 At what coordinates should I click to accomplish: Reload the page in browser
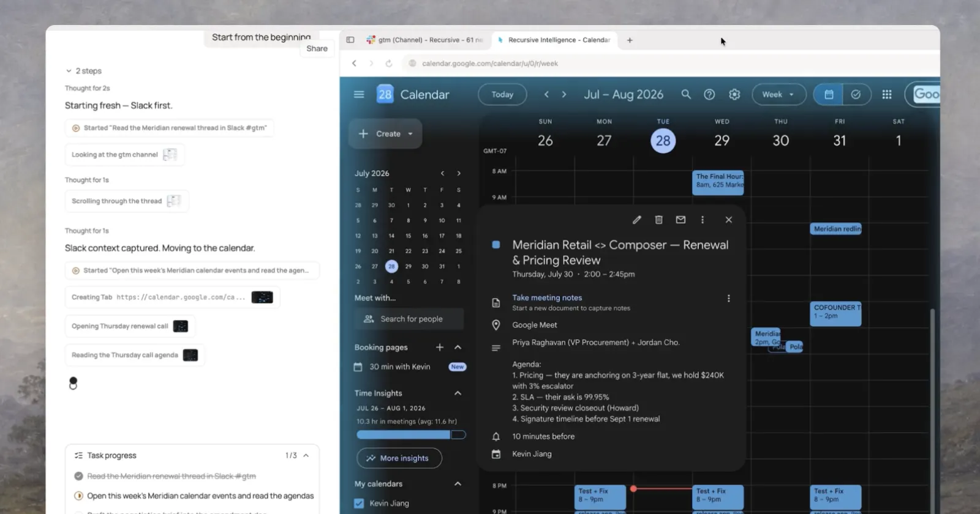point(388,63)
